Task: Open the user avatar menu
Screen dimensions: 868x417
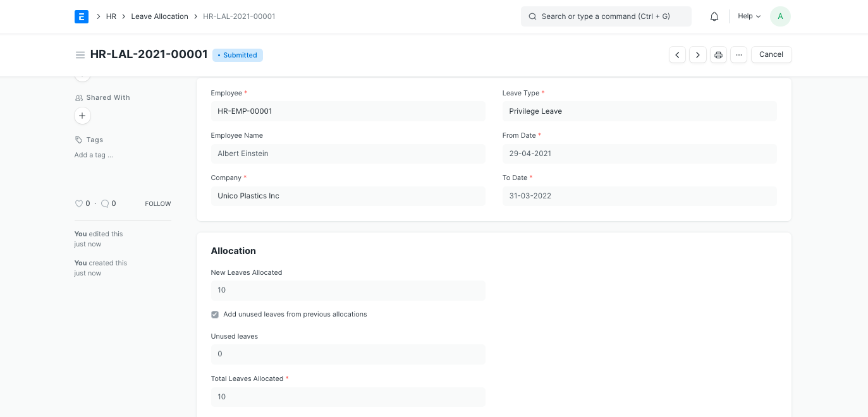Action: coord(780,16)
